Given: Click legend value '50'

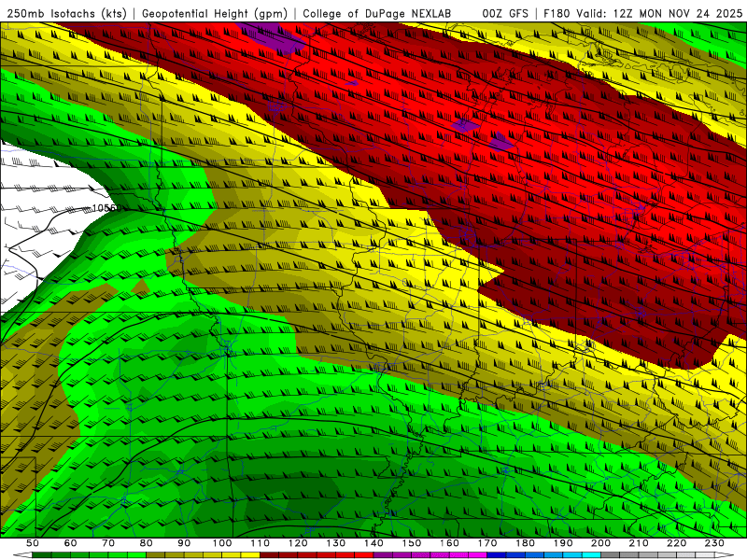Looking at the screenshot, I should click(33, 543).
